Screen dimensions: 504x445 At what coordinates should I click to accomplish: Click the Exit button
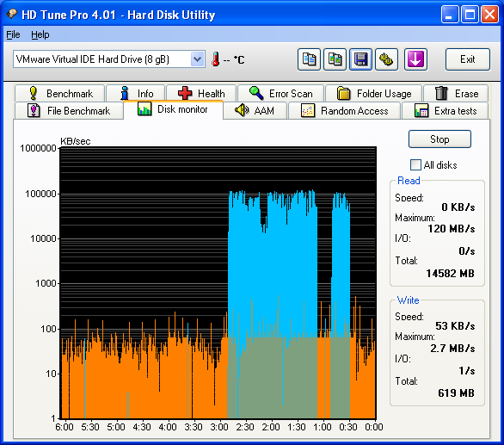coord(468,59)
